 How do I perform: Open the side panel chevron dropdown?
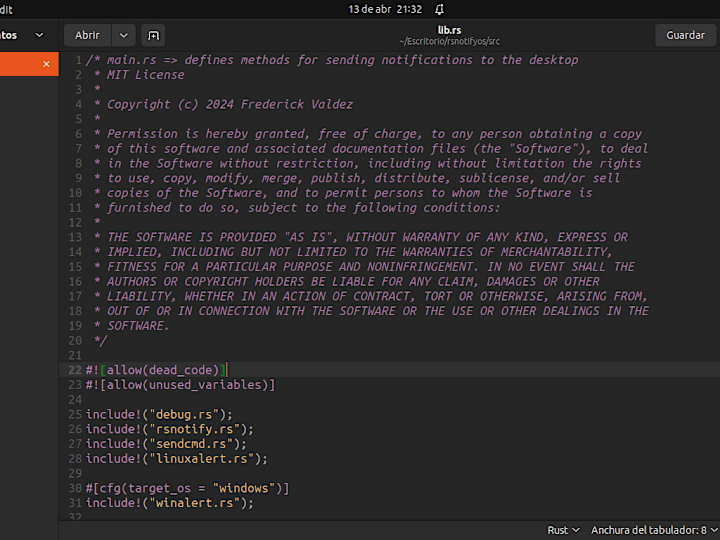point(39,35)
